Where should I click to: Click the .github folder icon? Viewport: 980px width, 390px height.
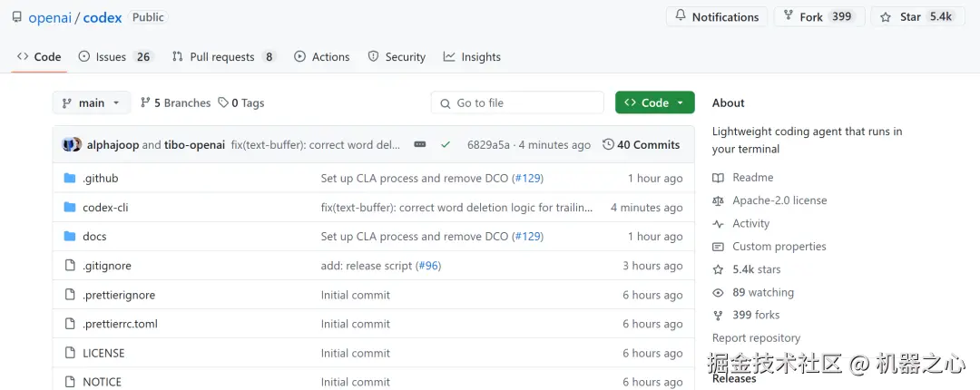tap(70, 178)
